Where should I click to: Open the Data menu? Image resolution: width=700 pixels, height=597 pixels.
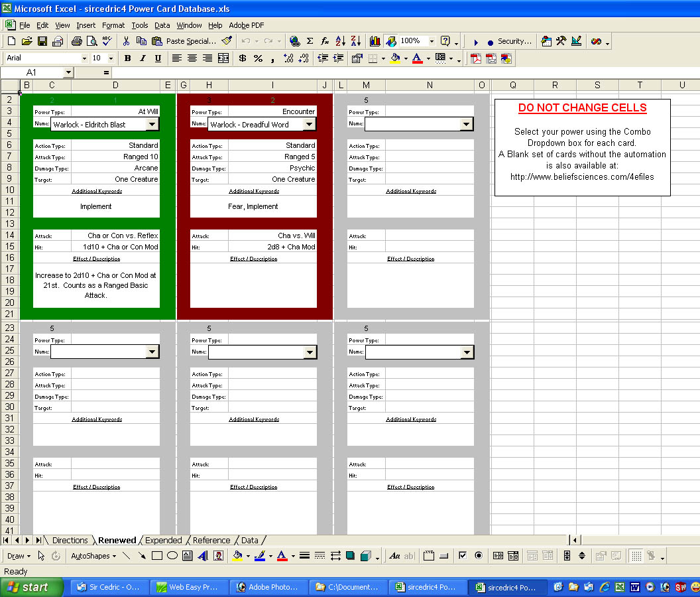[x=162, y=25]
